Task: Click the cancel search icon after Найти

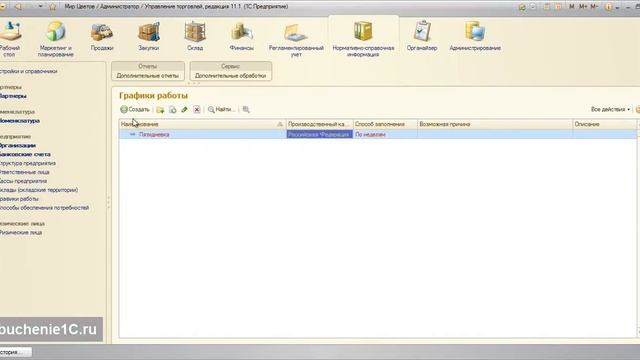Action: (x=246, y=109)
